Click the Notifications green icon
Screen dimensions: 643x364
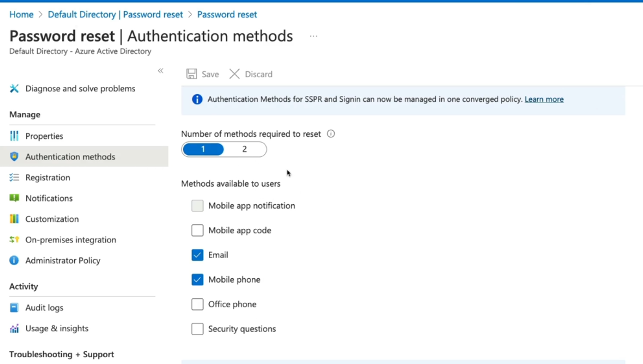pos(14,198)
